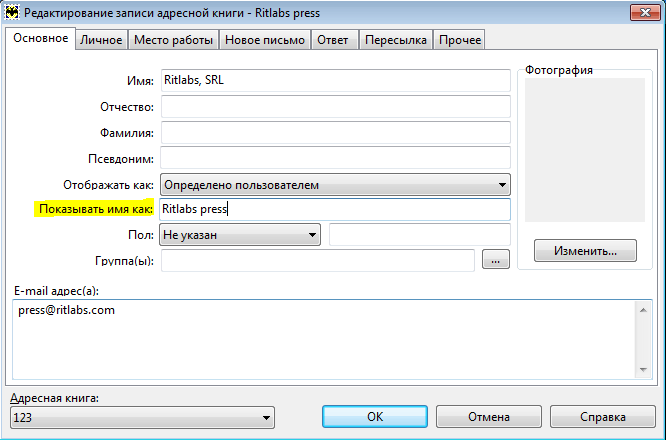This screenshot has width=666, height=440.
Task: Confirm with the OK button
Action: click(x=375, y=417)
